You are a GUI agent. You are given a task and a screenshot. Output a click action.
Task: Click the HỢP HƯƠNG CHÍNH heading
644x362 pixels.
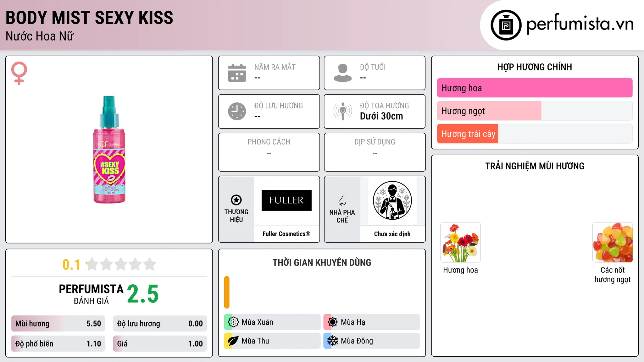(x=535, y=67)
